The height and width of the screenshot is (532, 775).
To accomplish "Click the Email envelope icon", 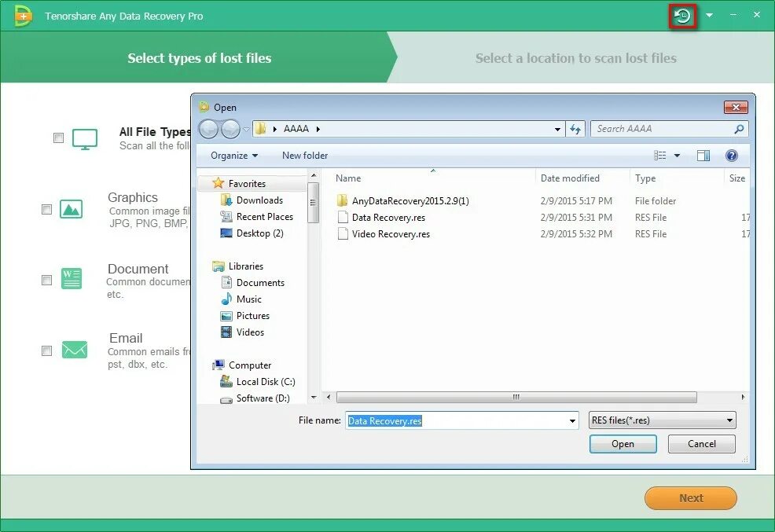I will click(75, 350).
